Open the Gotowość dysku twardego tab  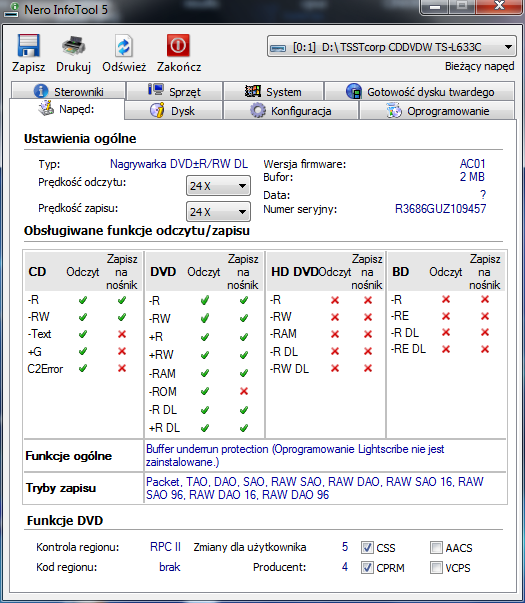point(420,92)
